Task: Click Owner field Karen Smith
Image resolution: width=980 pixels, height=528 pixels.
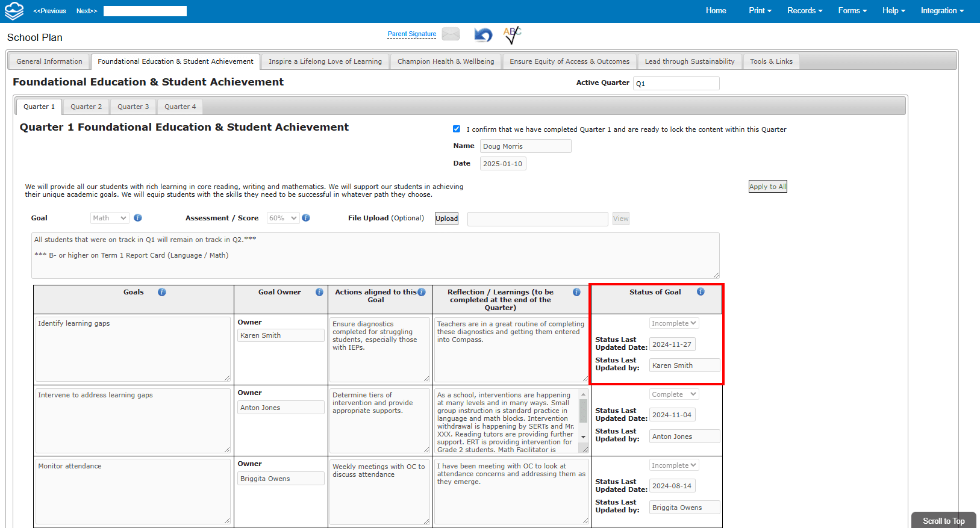Action: [281, 335]
